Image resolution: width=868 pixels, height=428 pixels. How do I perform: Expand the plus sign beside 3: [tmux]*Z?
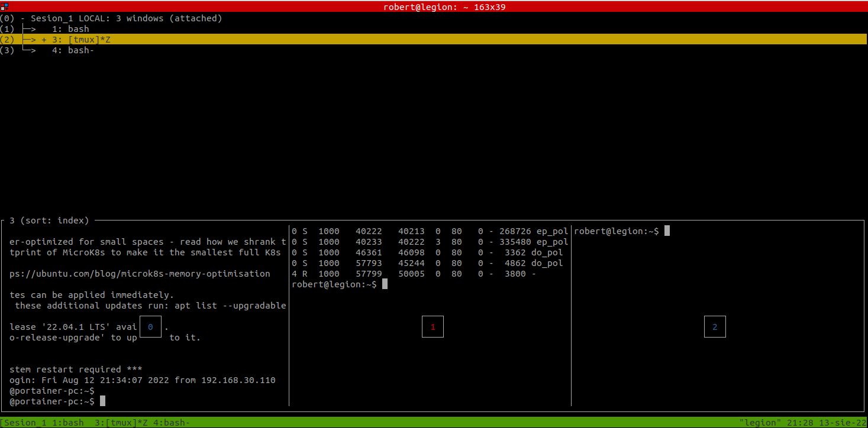point(44,40)
